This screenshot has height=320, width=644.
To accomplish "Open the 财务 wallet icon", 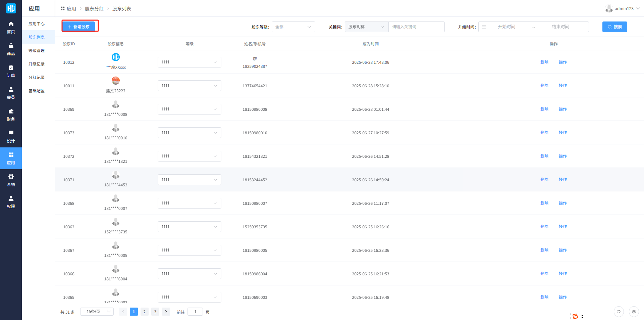I will coord(11,111).
